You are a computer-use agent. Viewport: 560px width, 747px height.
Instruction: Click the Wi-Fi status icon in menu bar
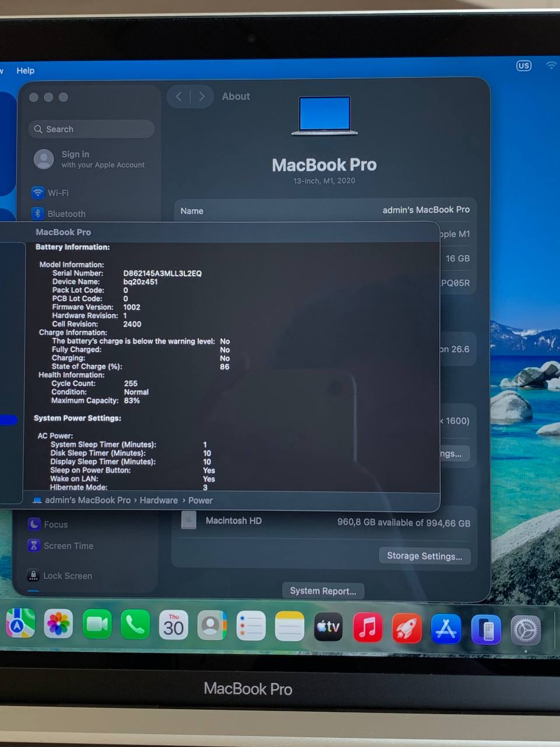click(551, 65)
